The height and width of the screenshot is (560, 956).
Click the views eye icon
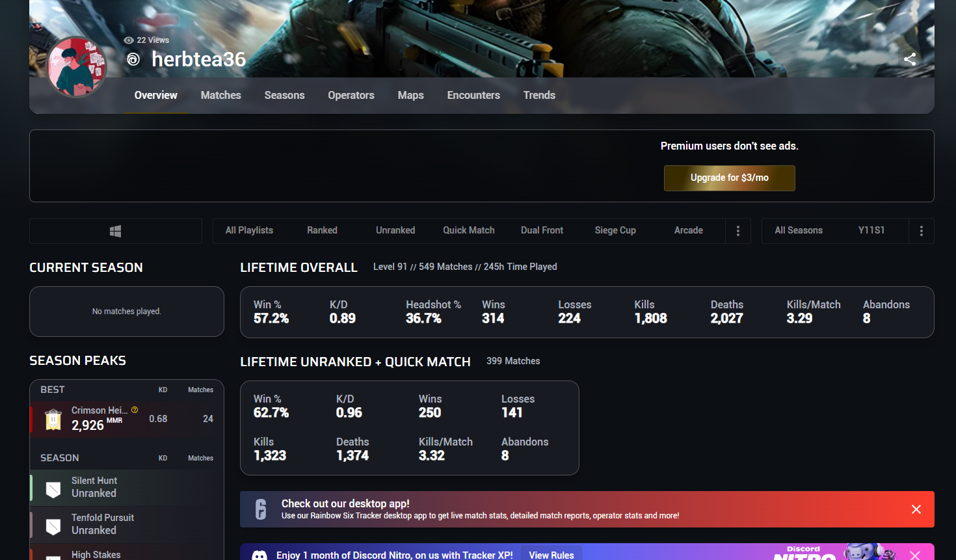click(x=129, y=40)
